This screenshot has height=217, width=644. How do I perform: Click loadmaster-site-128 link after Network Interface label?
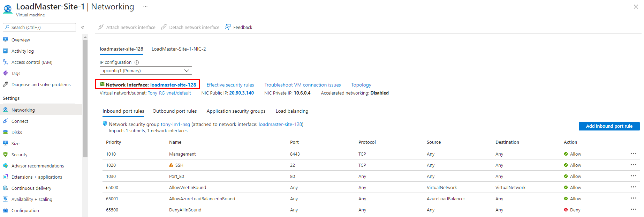[173, 85]
